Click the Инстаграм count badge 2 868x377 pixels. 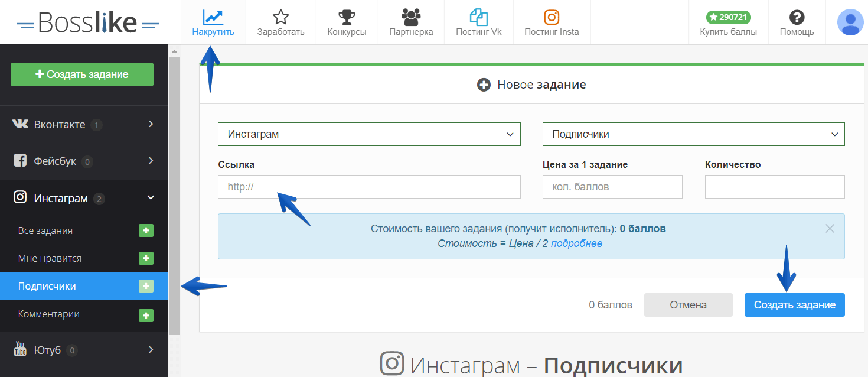(99, 199)
